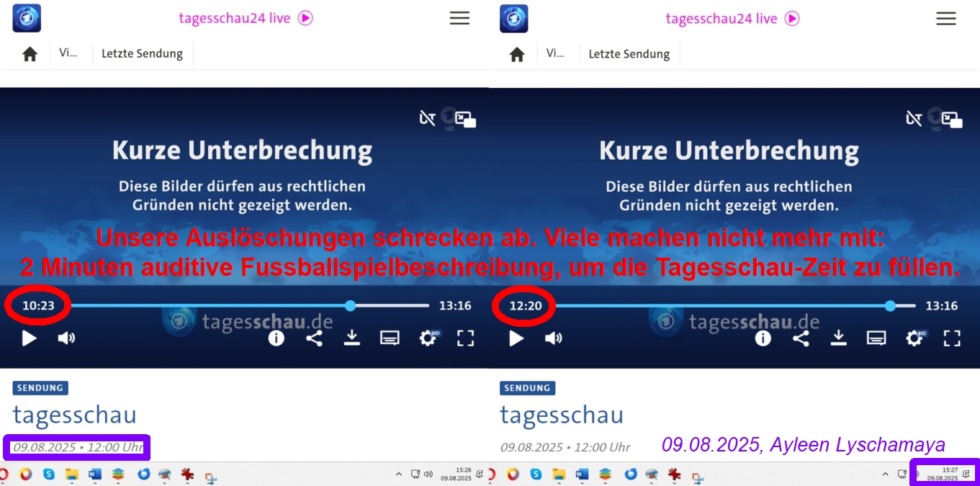
Task: Select truncated Vi... tab above player showing 12:20
Action: pos(555,53)
